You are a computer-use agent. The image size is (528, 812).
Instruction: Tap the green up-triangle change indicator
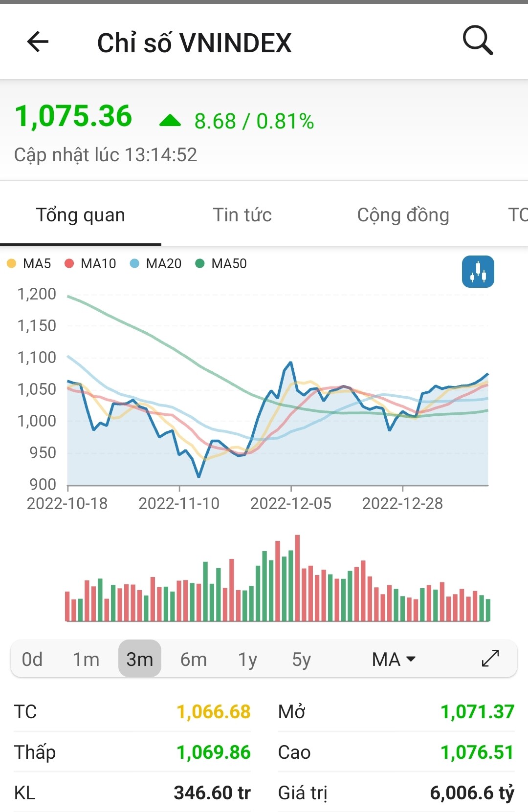click(x=170, y=120)
